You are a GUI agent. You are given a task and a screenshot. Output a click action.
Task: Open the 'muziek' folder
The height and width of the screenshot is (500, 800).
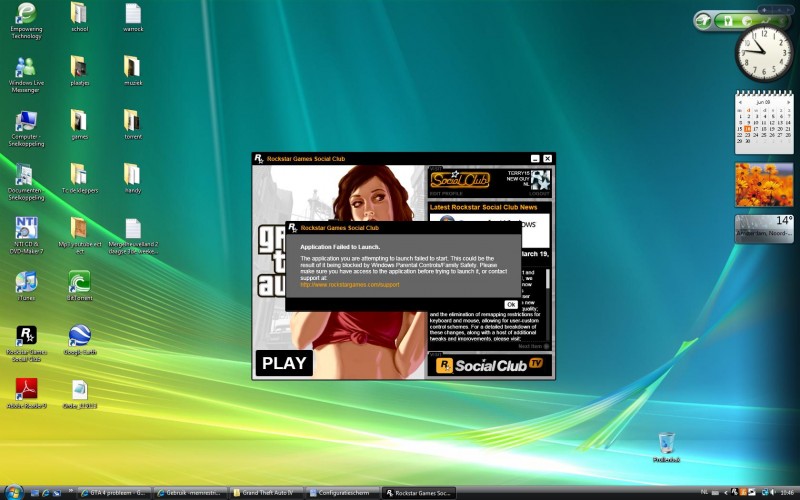tap(133, 71)
